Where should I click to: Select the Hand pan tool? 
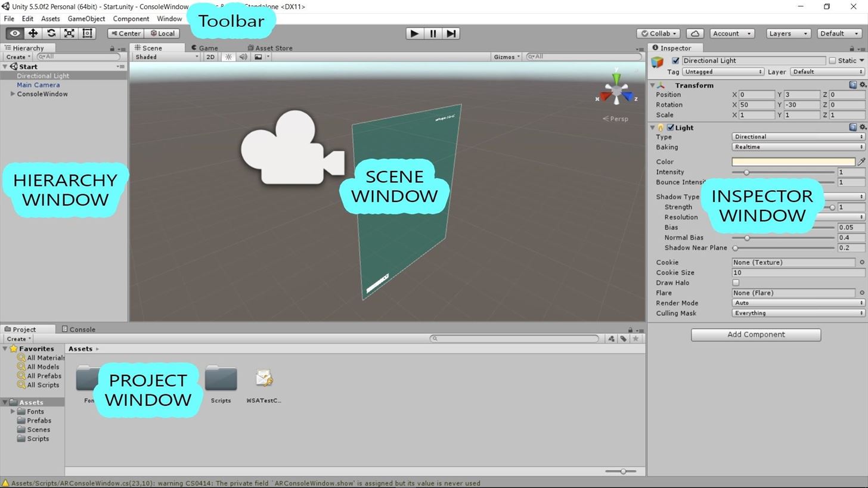[14, 33]
